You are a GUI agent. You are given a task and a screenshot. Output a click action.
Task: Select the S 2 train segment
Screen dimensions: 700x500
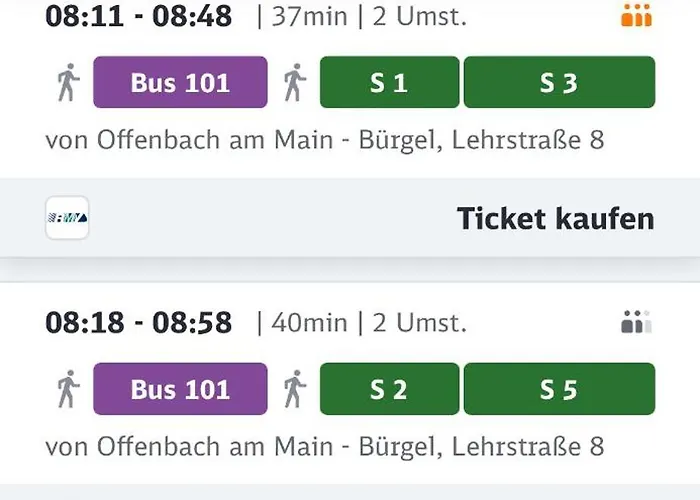click(389, 389)
